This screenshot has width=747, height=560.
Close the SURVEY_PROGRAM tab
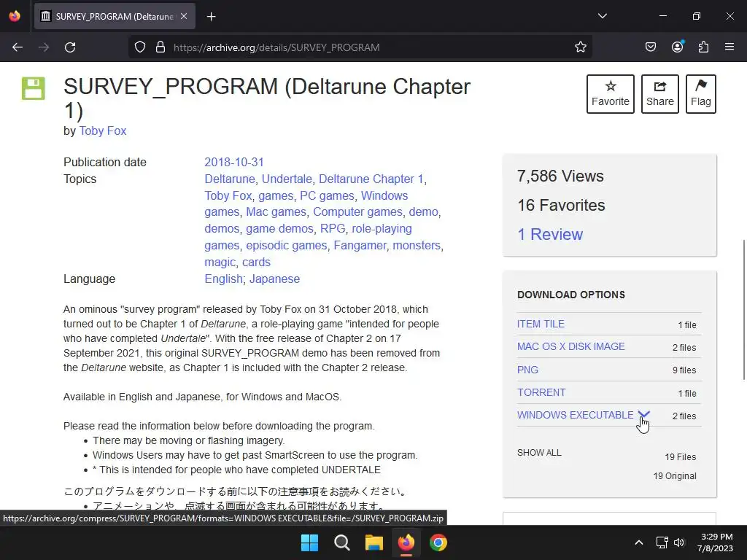click(x=184, y=16)
